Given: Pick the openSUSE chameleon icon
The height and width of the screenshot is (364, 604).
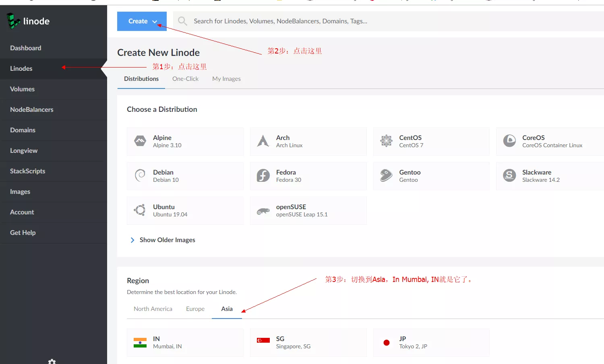Looking at the screenshot, I should (x=263, y=211).
